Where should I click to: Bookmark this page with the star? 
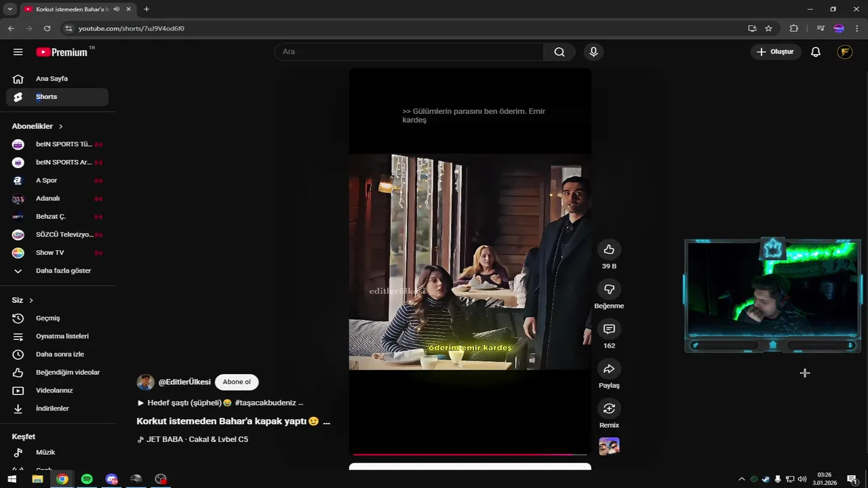(x=768, y=28)
